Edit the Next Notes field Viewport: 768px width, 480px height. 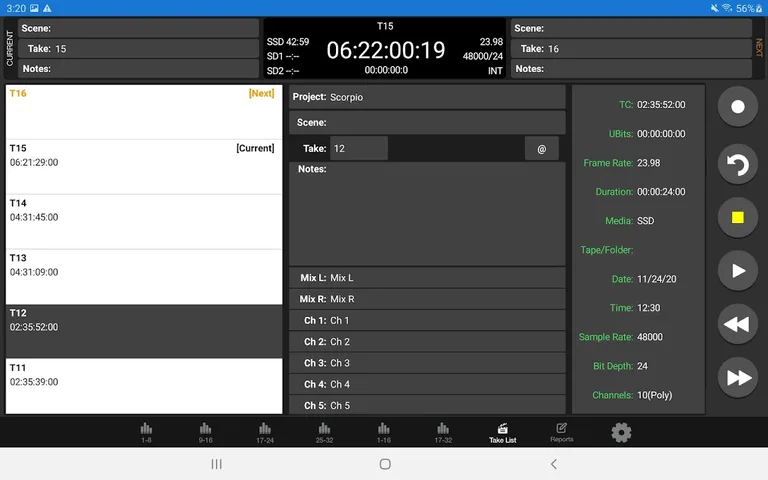pyautogui.click(x=631, y=69)
